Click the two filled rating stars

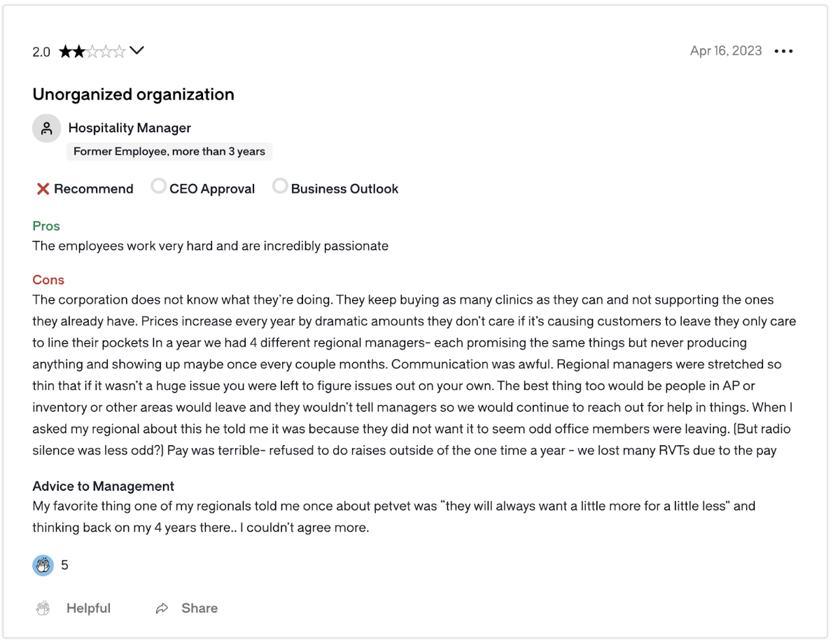[x=72, y=51]
